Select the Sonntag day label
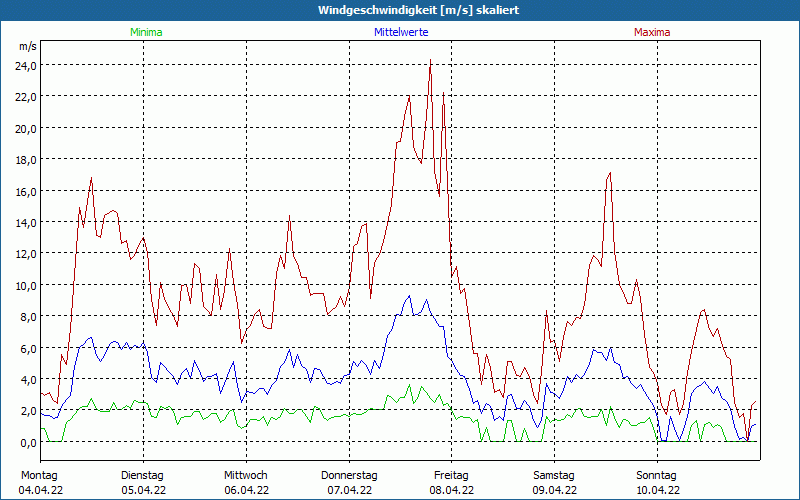Viewport: 800px width, 500px height. pos(657,475)
